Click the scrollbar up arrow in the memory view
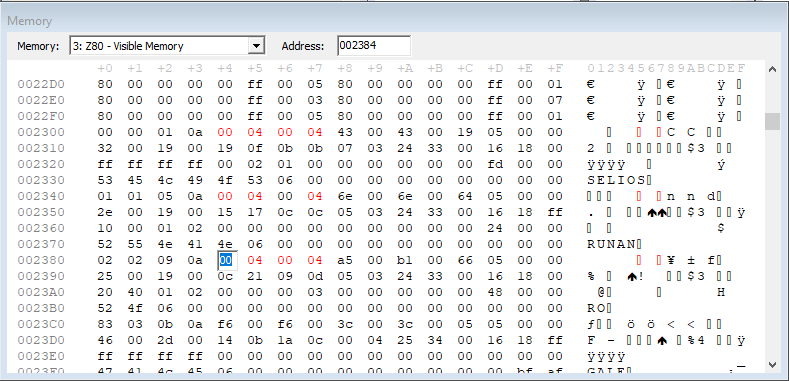Image resolution: width=789 pixels, height=381 pixels. 772,69
